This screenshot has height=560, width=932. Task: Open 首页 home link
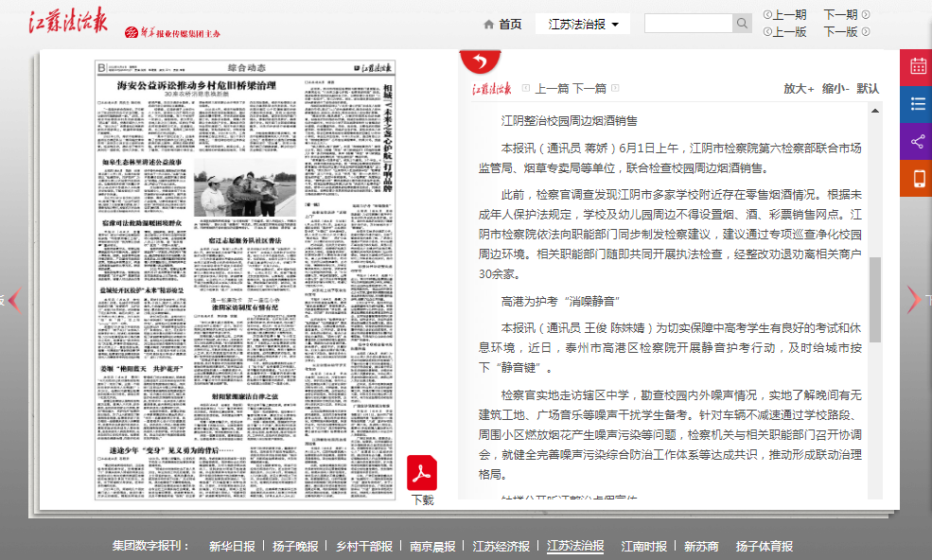click(x=510, y=25)
